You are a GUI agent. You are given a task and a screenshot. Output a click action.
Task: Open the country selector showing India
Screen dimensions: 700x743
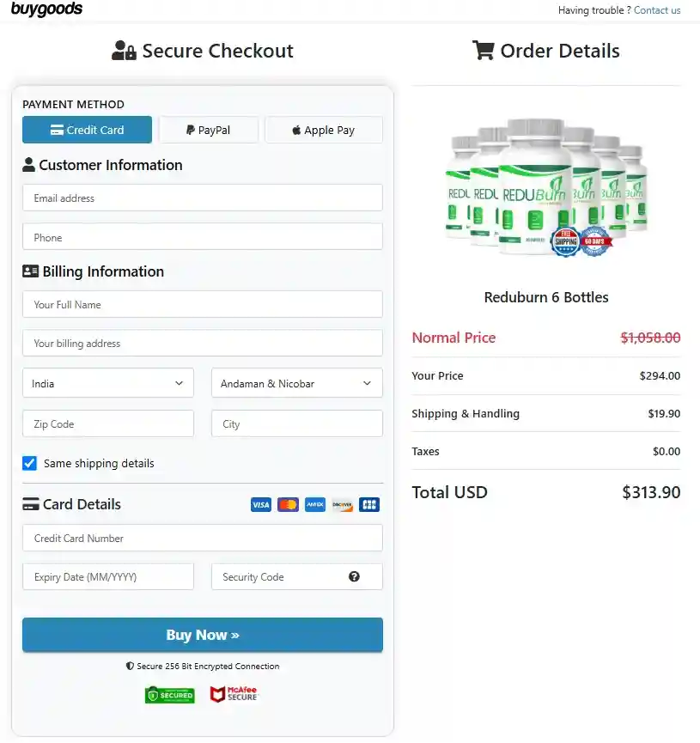pyautogui.click(x=107, y=383)
